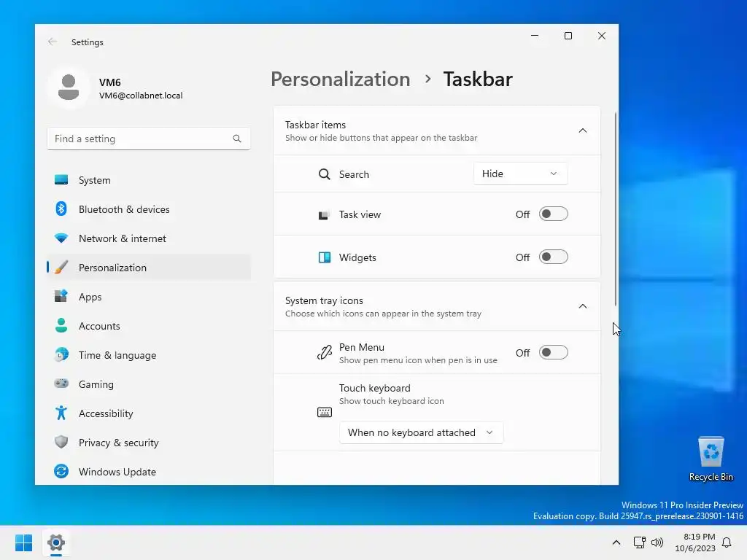Image resolution: width=747 pixels, height=560 pixels.
Task: Click the Find a setting field
Action: [149, 139]
